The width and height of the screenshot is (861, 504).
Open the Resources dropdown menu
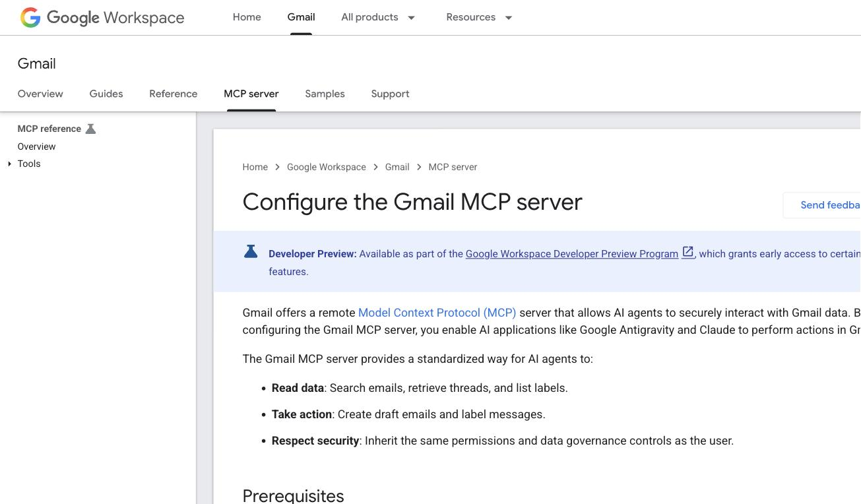point(479,17)
